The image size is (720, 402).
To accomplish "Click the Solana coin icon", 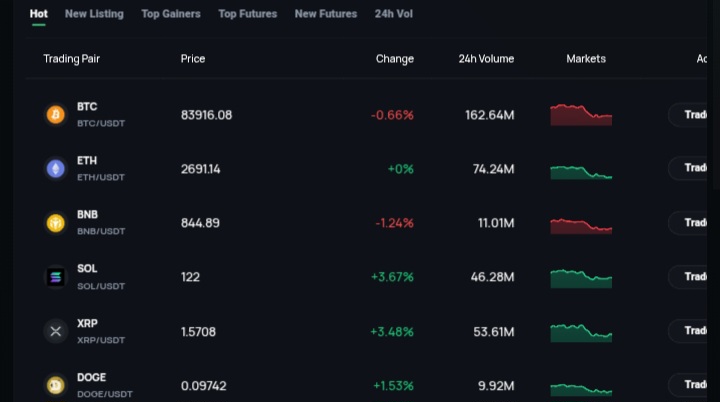I will click(x=56, y=277).
